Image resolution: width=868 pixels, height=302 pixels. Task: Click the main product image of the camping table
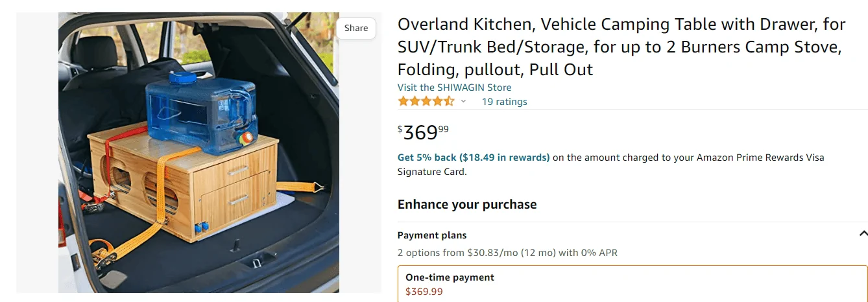[199, 153]
